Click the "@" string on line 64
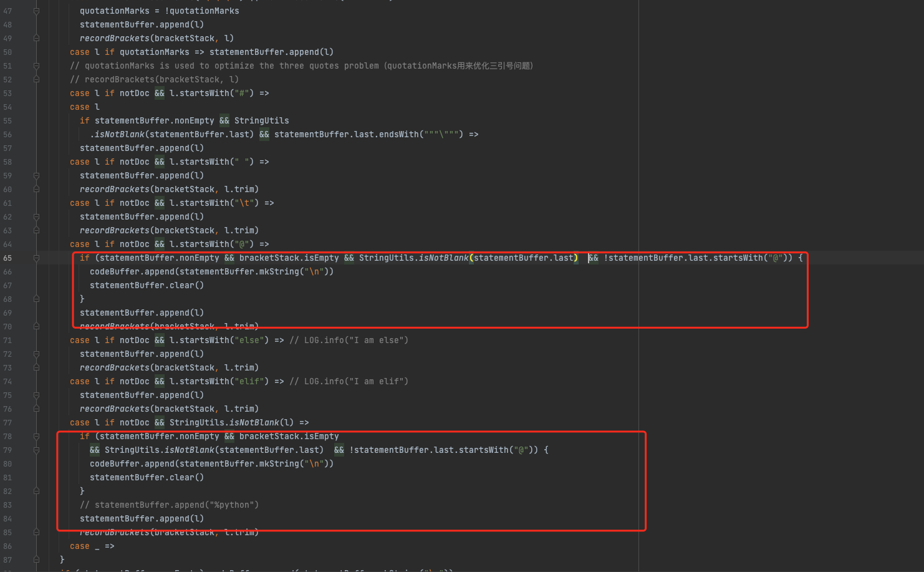Viewport: 924px width, 572px height. point(242,245)
